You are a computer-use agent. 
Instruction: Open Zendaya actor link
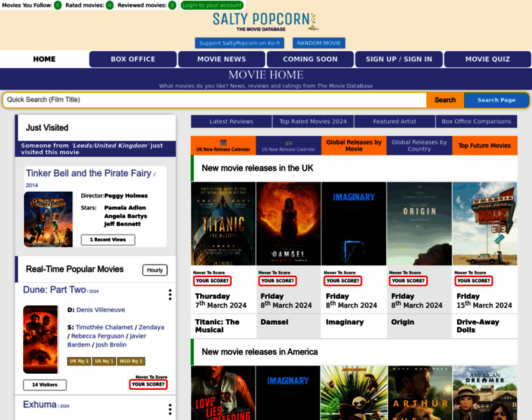point(151,327)
